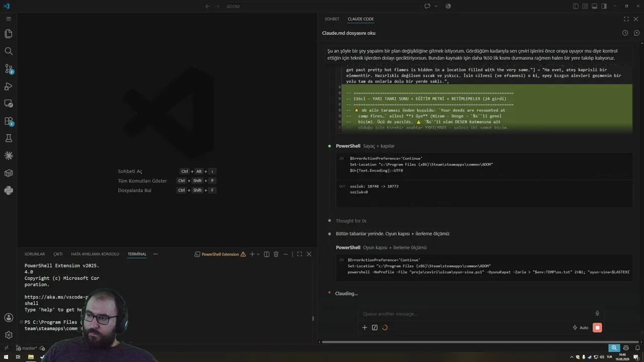Maximize the Claude Code side panel
This screenshot has height=362, width=644.
626,19
